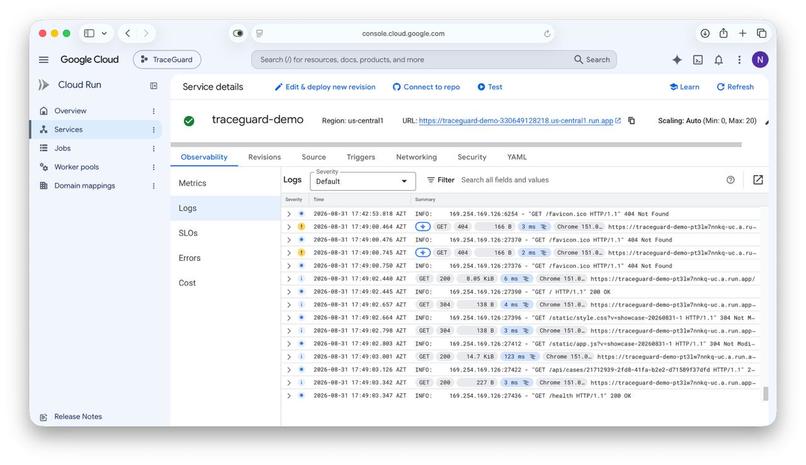Image resolution: width=806 pixels, height=465 pixels.
Task: Click Connect to repo
Action: click(426, 87)
